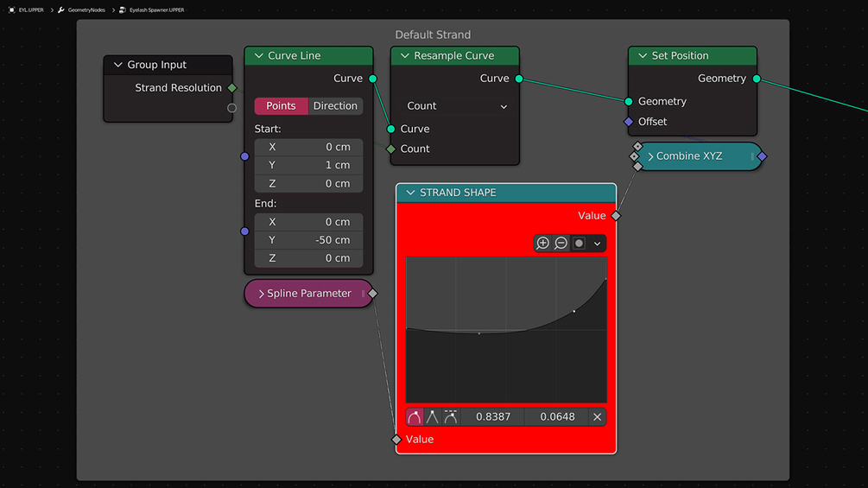Open the Resample Curve Count mode dropdown
Screen dimensions: 868x488
pos(455,106)
